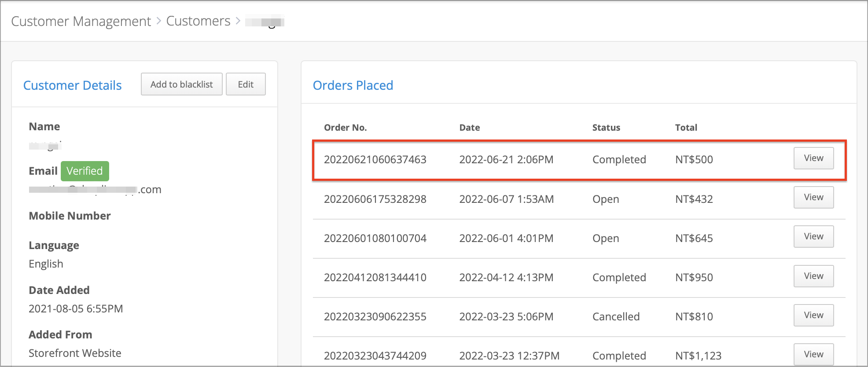Viewport: 868px width, 367px height.
Task: Click the Added From label
Action: [60, 334]
